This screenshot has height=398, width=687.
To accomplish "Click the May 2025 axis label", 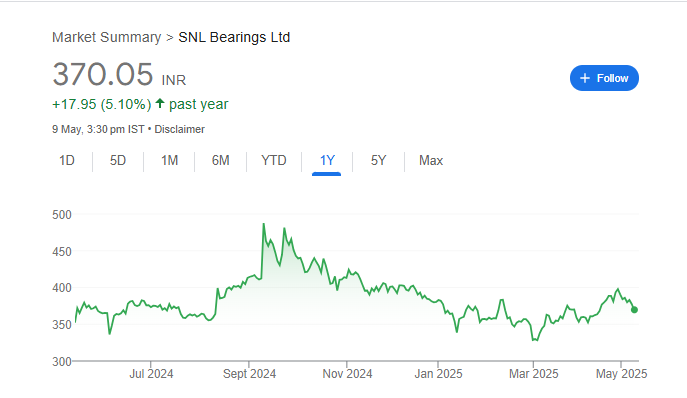I will point(621,374).
